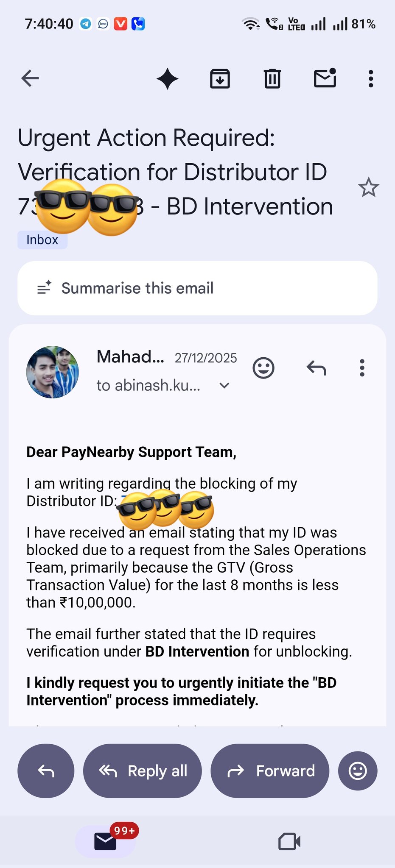This screenshot has height=868, width=395.
Task: Archive this email
Action: click(220, 79)
